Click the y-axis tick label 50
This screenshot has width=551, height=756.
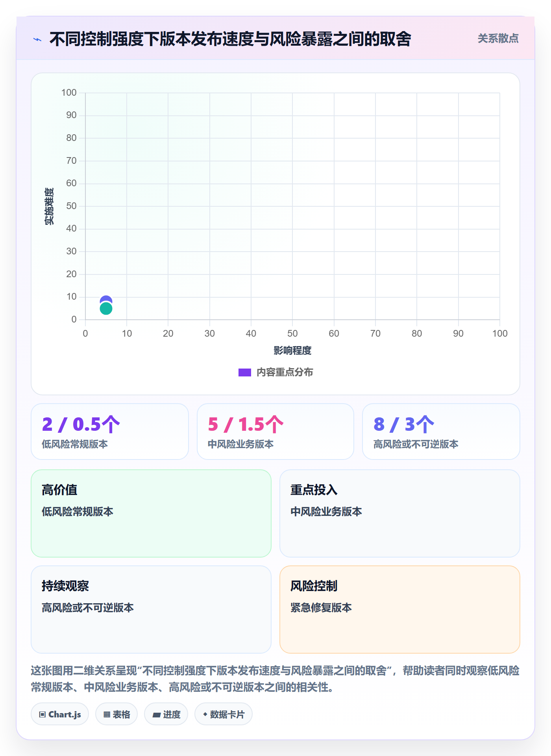click(x=71, y=206)
